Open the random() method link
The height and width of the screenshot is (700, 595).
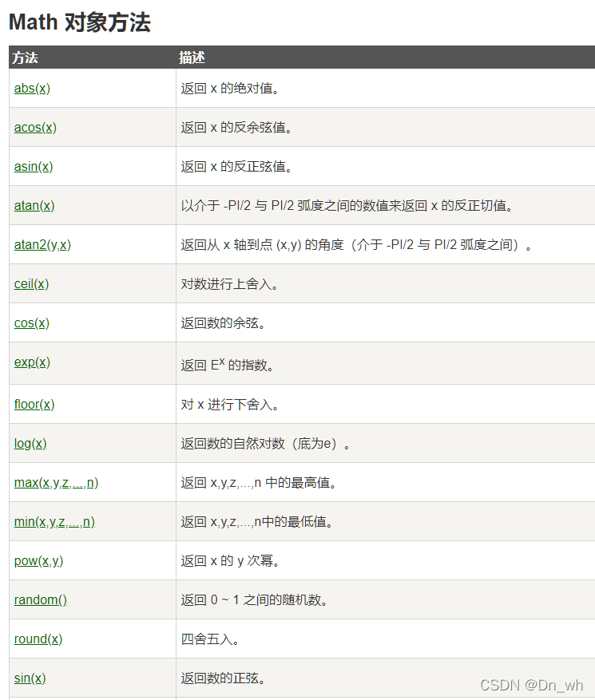pyautogui.click(x=41, y=600)
